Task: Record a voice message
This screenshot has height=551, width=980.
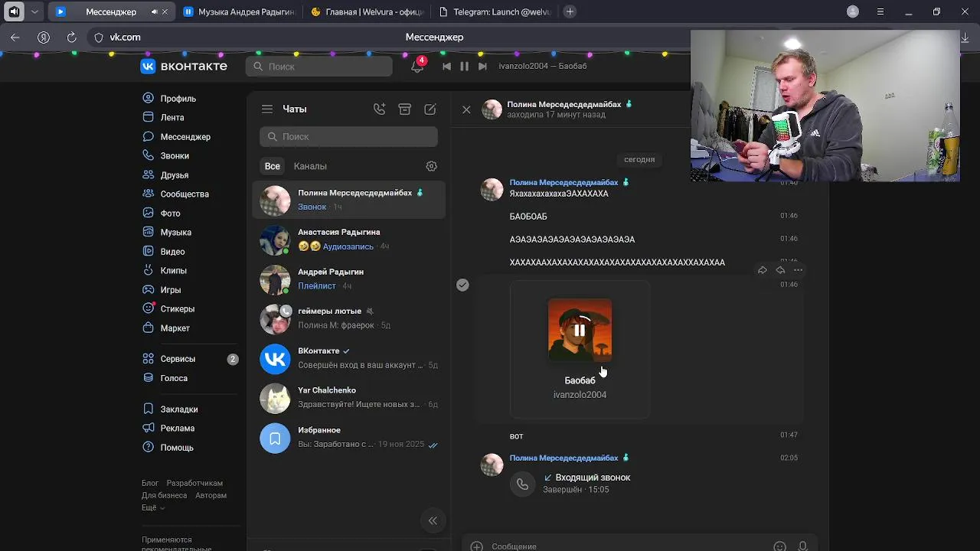Action: click(802, 546)
